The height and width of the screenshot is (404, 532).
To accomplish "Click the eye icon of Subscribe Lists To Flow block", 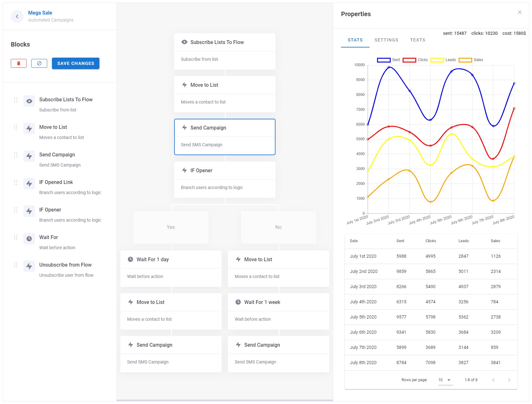I will click(29, 101).
